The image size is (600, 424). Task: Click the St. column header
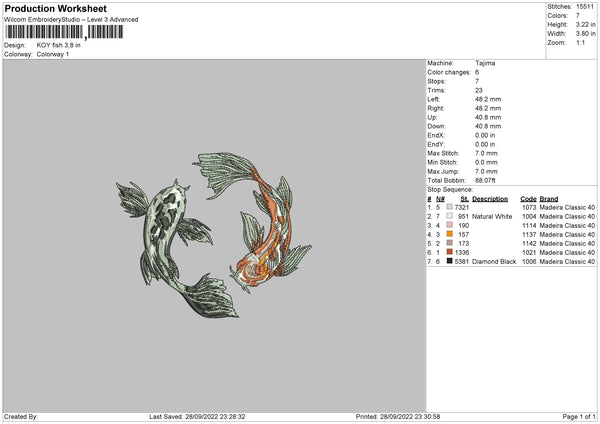pyautogui.click(x=465, y=199)
